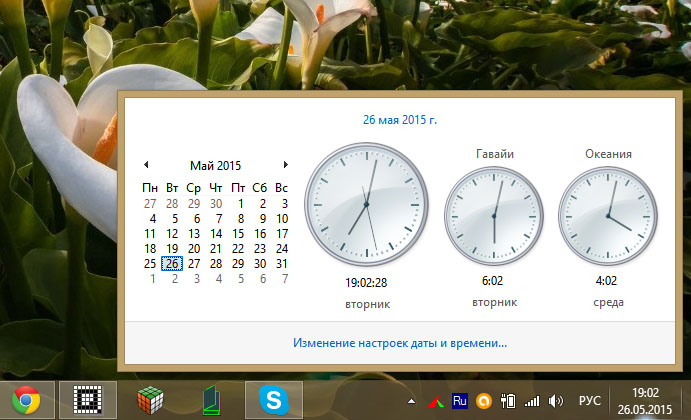This screenshot has height=420, width=691.
Task: Select May 22 in the calendar
Action: coord(238,249)
